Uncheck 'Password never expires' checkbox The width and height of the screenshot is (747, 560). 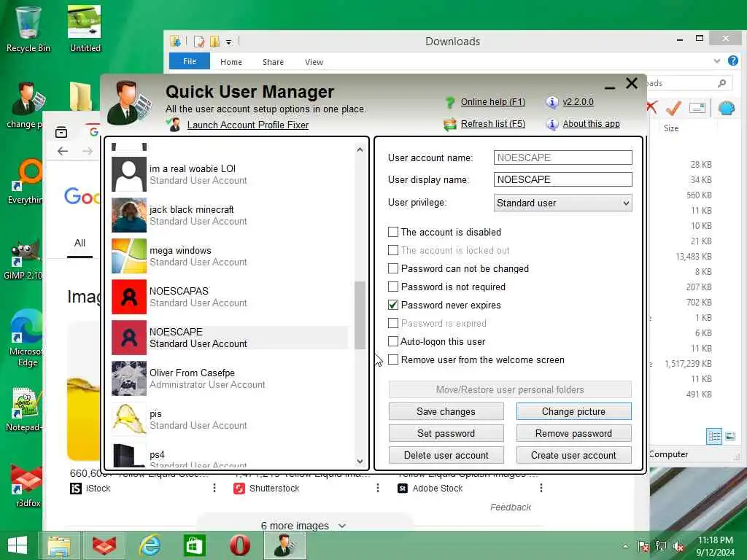(x=393, y=305)
